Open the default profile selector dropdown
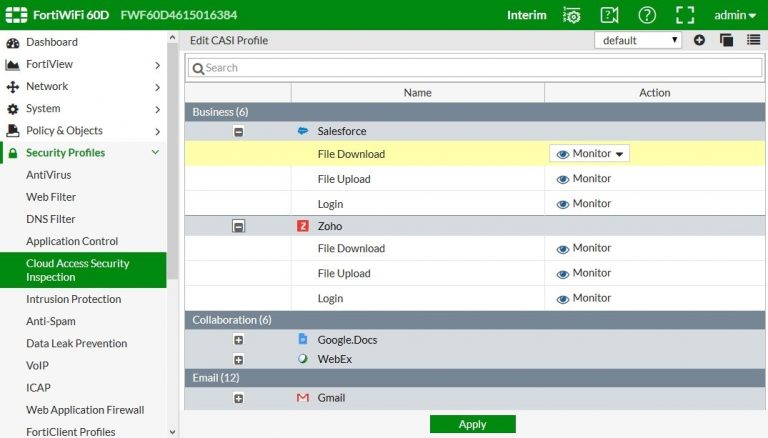The width and height of the screenshot is (768, 438). tap(638, 40)
